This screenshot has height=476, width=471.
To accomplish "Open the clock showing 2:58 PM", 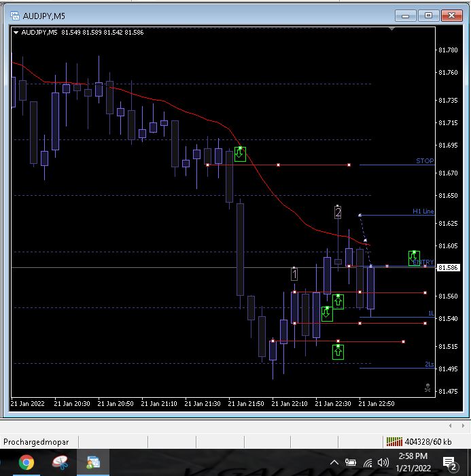I will coord(413,462).
